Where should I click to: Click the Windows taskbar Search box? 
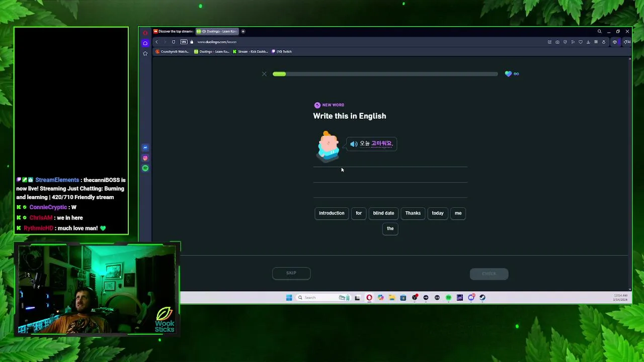(324, 298)
